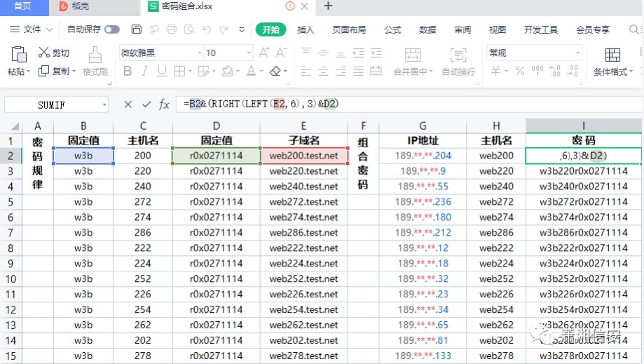Confirm formula with checkmark icon
644x364 pixels.
click(146, 105)
